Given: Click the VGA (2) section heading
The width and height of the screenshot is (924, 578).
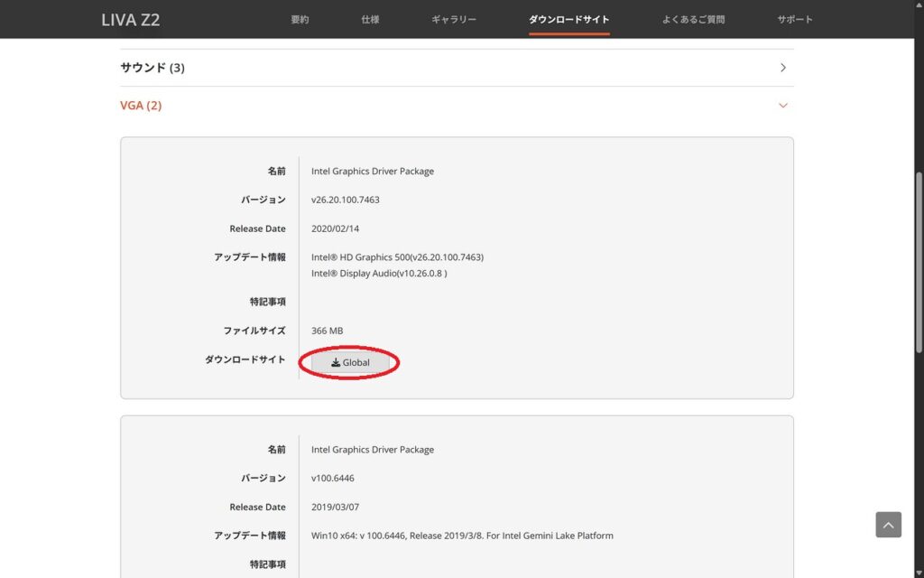Looking at the screenshot, I should (141, 106).
